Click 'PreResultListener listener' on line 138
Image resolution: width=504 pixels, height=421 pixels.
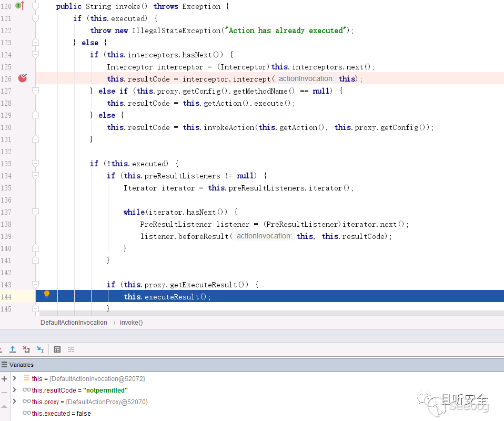point(195,224)
